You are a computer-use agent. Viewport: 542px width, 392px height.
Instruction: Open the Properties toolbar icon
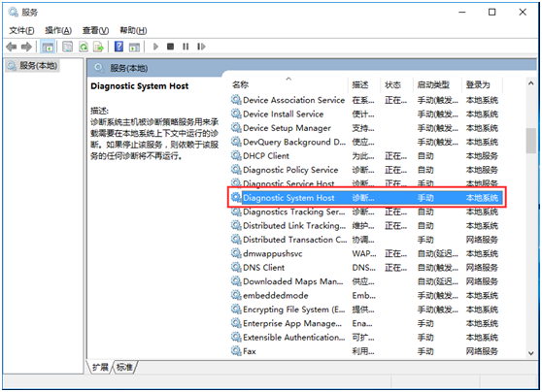point(67,47)
